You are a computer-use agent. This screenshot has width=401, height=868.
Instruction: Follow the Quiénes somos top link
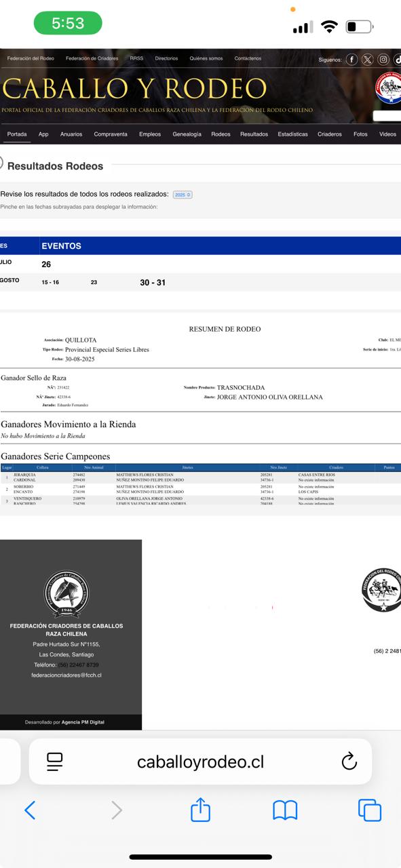click(206, 59)
